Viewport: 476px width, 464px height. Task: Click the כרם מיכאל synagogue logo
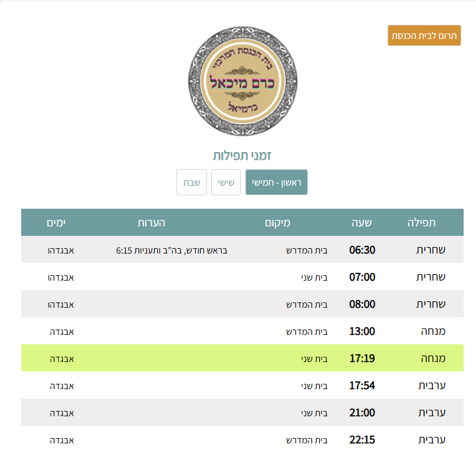(242, 81)
